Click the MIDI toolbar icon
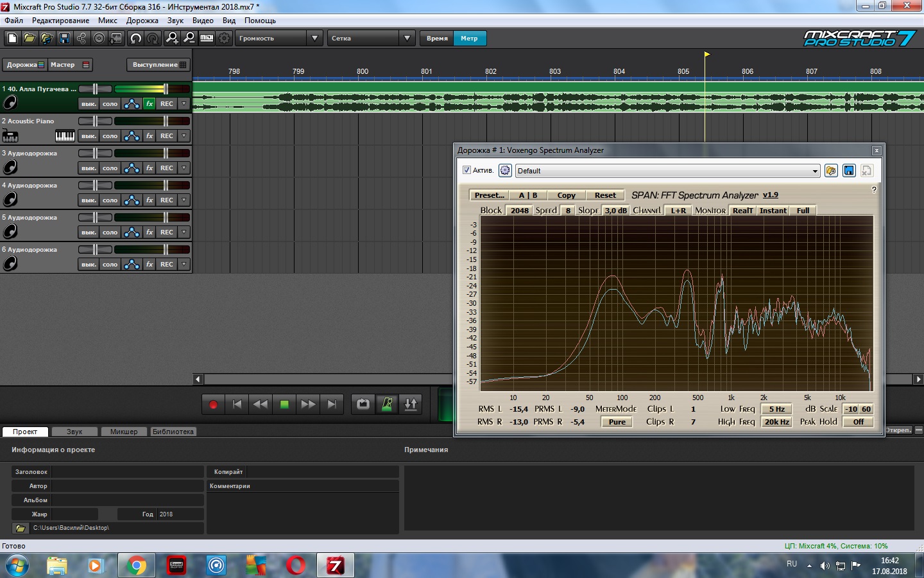The width and height of the screenshot is (924, 578). point(207,39)
